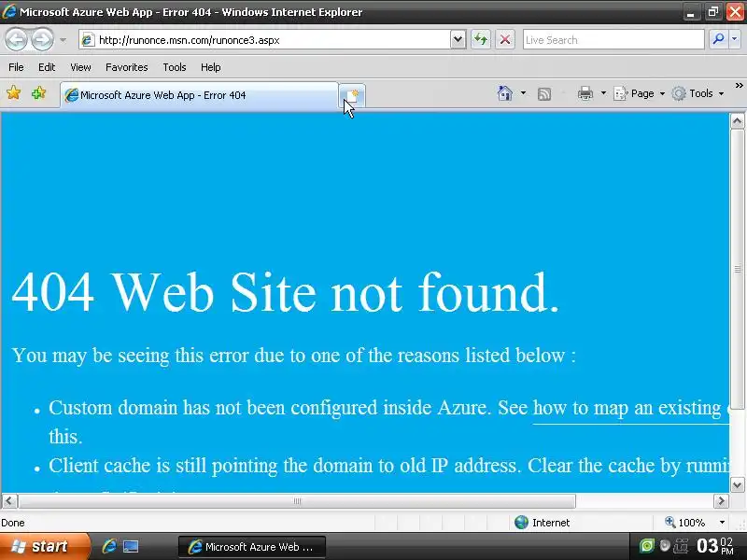The height and width of the screenshot is (560, 747).
Task: Click Show Desktop Quick Launch icon
Action: pyautogui.click(x=131, y=547)
